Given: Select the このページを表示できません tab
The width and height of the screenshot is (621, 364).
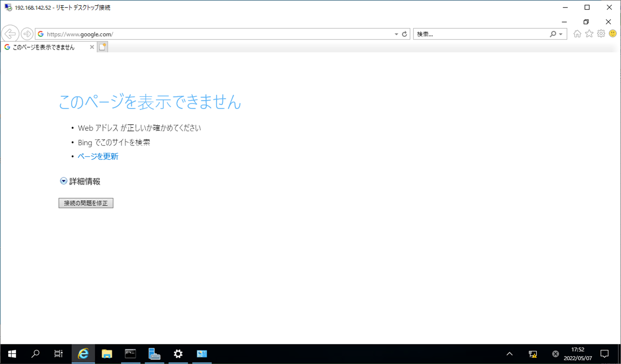Looking at the screenshot, I should [x=43, y=47].
